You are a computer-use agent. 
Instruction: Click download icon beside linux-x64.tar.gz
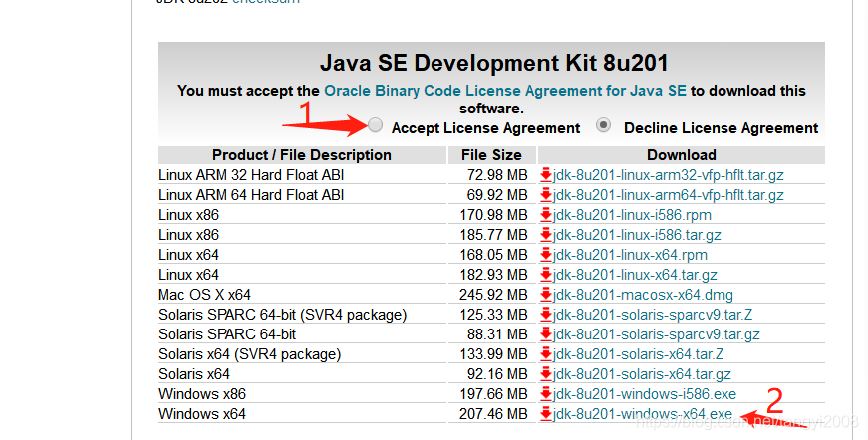pos(546,275)
